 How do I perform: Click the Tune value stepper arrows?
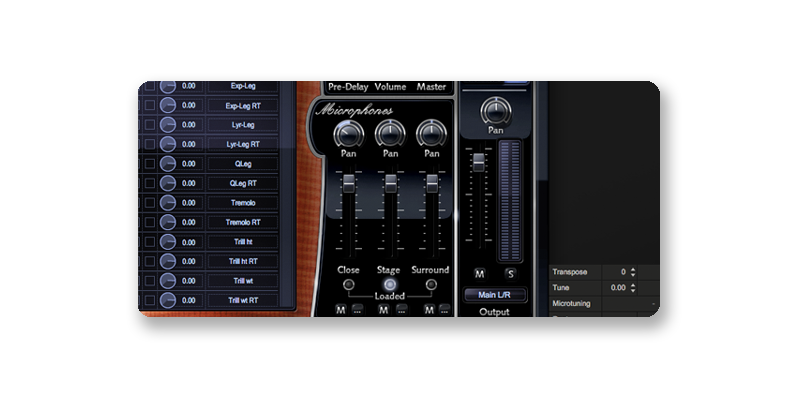click(x=634, y=287)
